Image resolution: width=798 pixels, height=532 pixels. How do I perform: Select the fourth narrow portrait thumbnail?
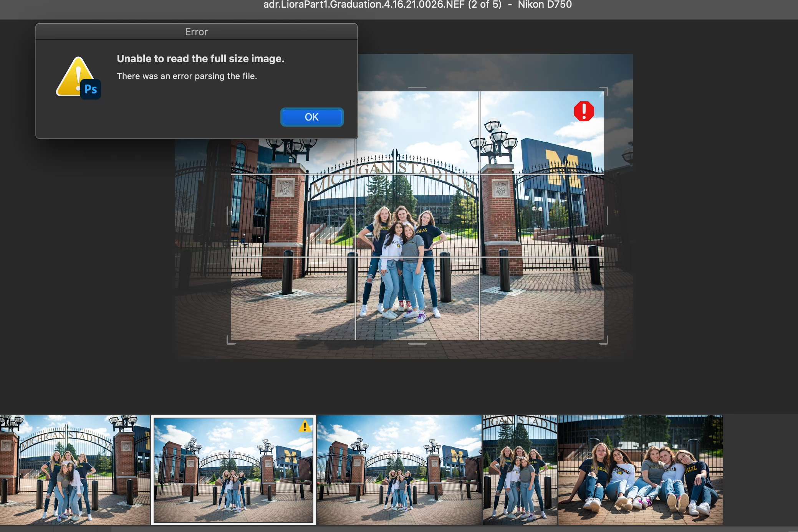(520, 470)
